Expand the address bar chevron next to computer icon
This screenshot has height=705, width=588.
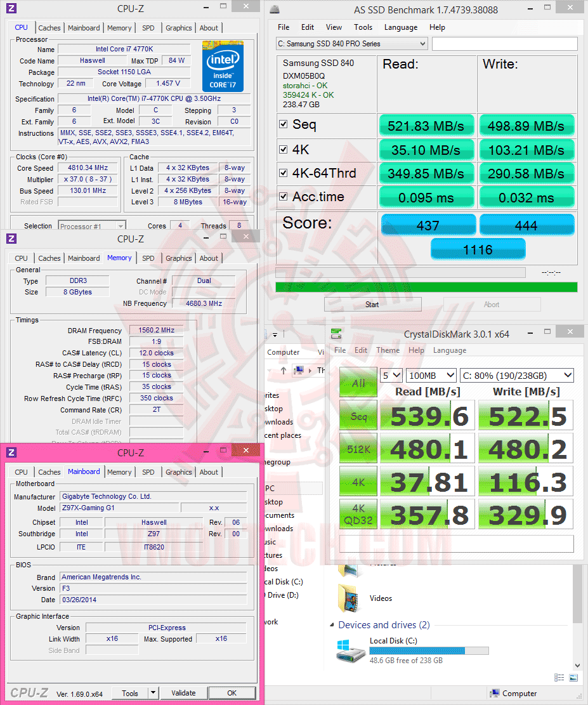[310, 371]
